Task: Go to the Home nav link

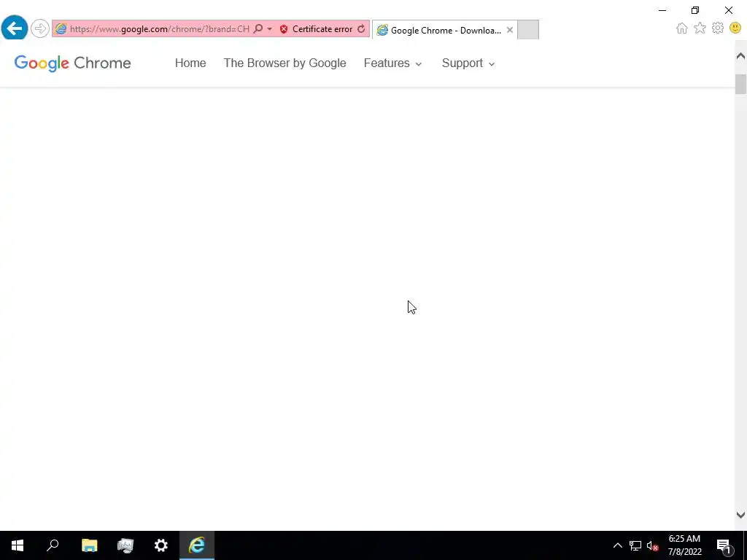Action: pyautogui.click(x=190, y=63)
